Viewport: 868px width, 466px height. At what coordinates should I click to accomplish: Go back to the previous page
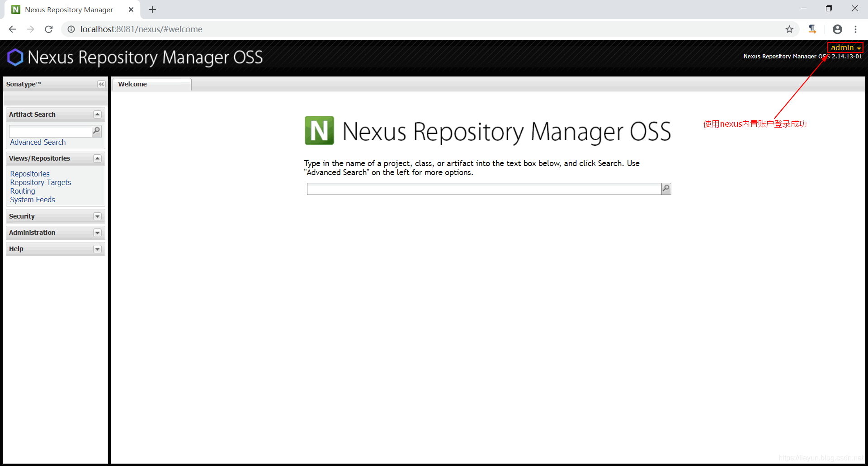coord(12,29)
